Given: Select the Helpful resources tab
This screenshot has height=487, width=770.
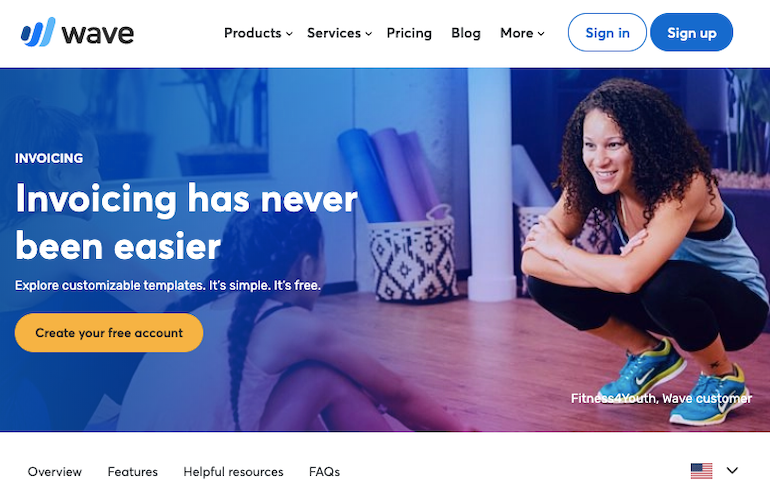Looking at the screenshot, I should (233, 472).
